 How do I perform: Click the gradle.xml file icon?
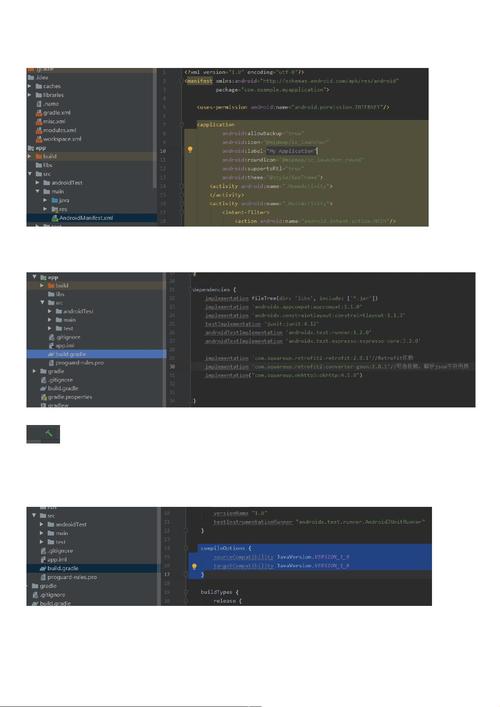pos(39,113)
